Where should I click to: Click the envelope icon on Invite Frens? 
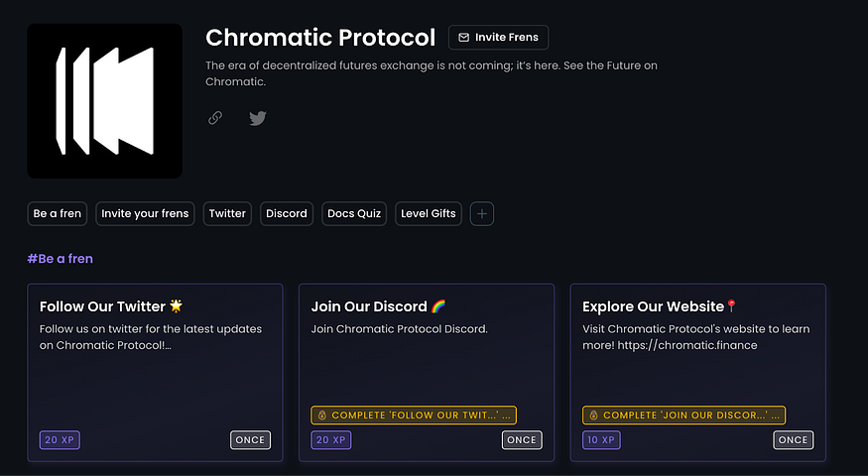point(464,38)
